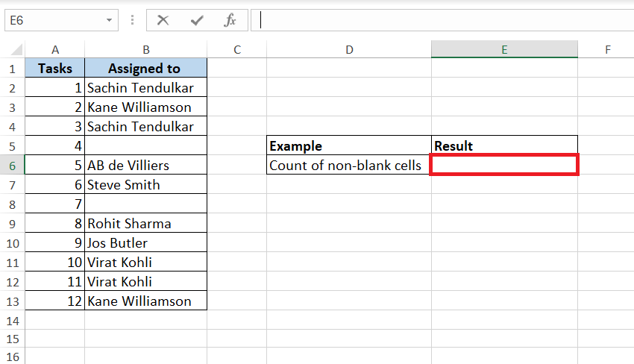Select row 10 header
This screenshot has height=364, width=634.
(12, 242)
